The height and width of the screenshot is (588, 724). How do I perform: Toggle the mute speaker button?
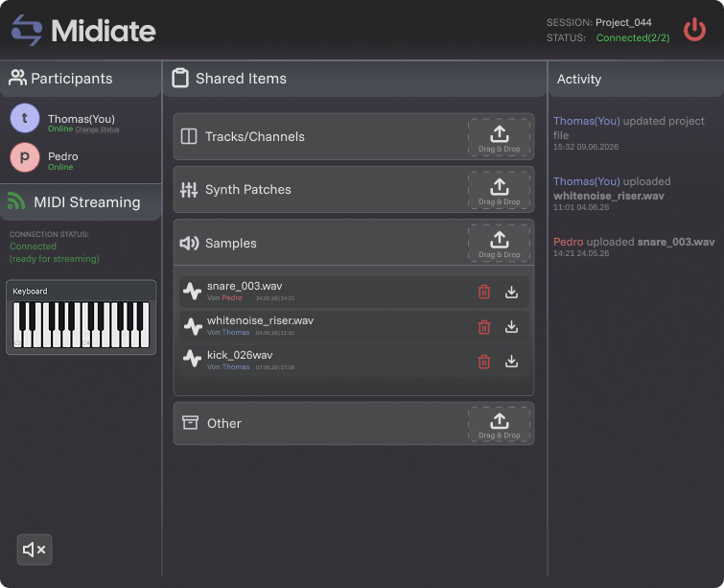[35, 550]
